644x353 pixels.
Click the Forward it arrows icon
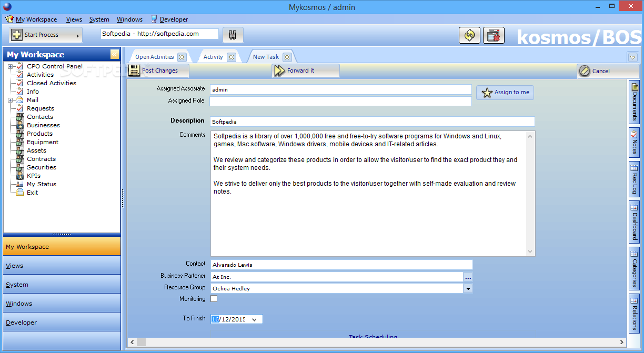click(x=279, y=70)
